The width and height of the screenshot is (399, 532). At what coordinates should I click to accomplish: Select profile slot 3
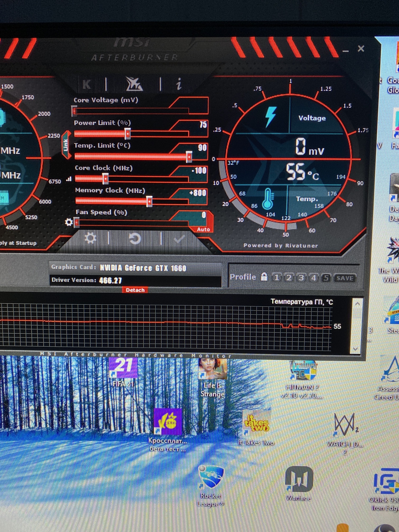coord(301,278)
